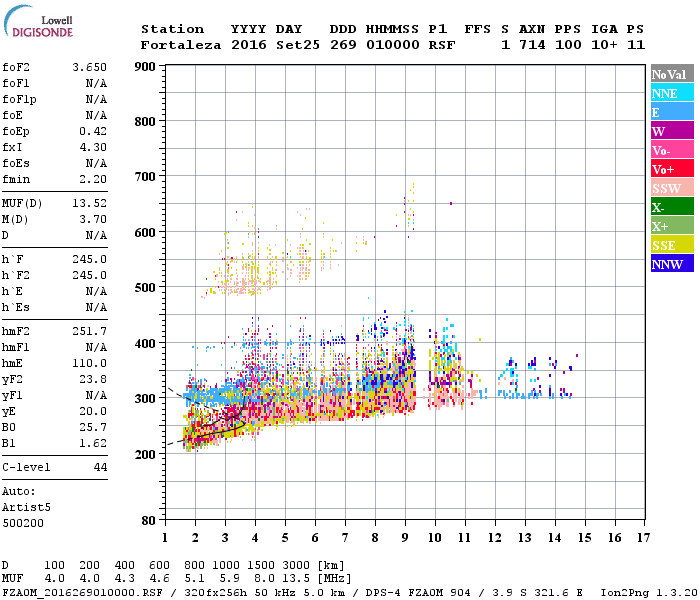The height and width of the screenshot is (600, 700).
Task: Click the Artist5 scaler label
Action: 26,508
